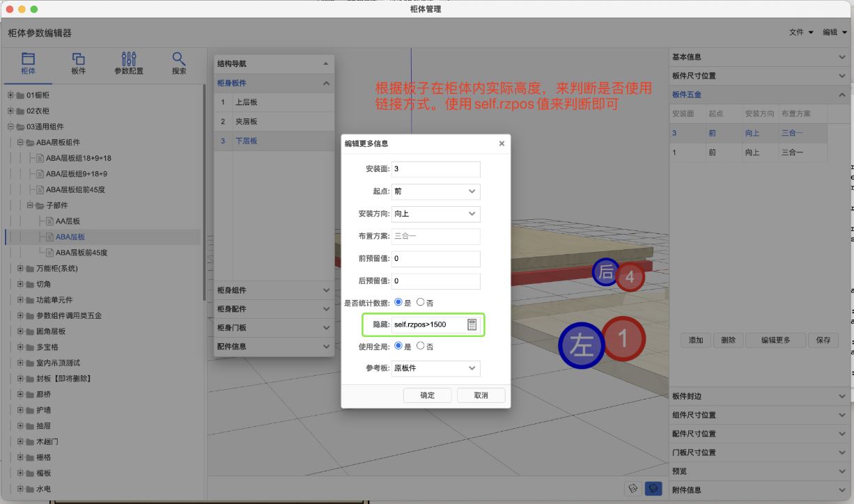This screenshot has height=504, width=854.
Task: Expand the 柜身组件 section
Action: pos(274,290)
